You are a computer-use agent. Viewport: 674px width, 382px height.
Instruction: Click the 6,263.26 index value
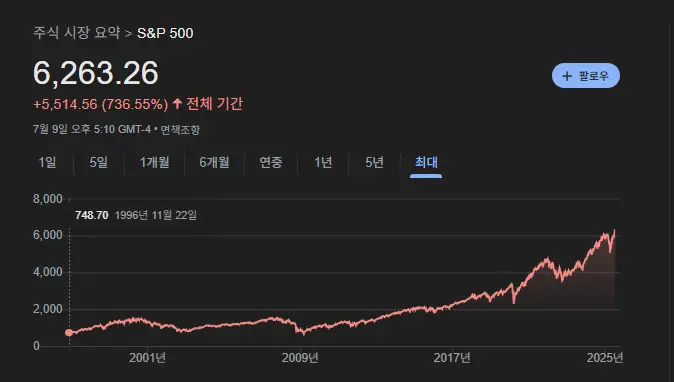(96, 73)
